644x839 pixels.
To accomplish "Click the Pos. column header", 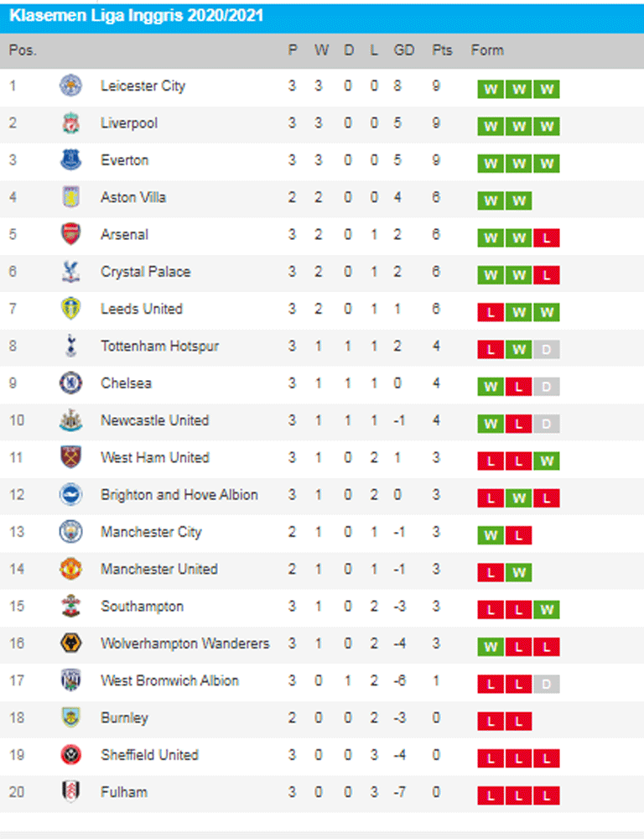I will (x=23, y=50).
